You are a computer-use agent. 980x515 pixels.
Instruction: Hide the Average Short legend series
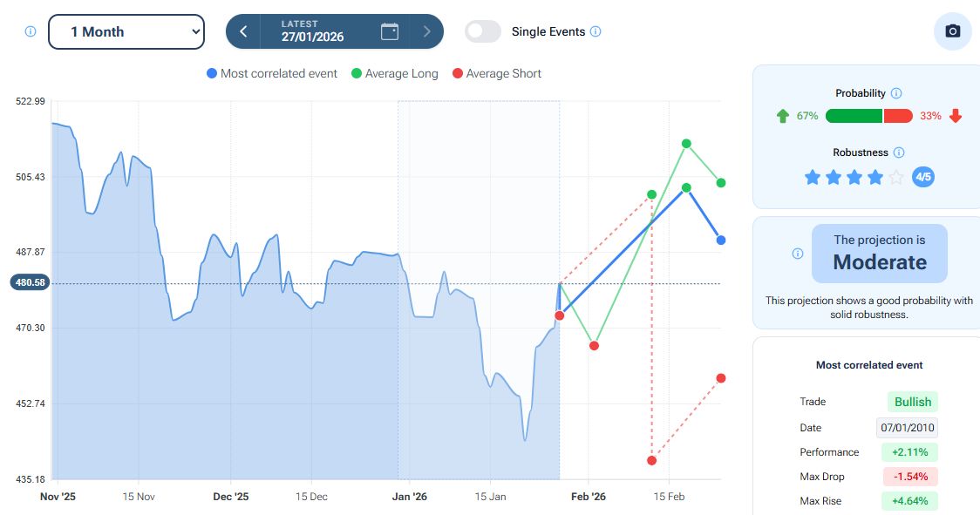[x=496, y=74]
